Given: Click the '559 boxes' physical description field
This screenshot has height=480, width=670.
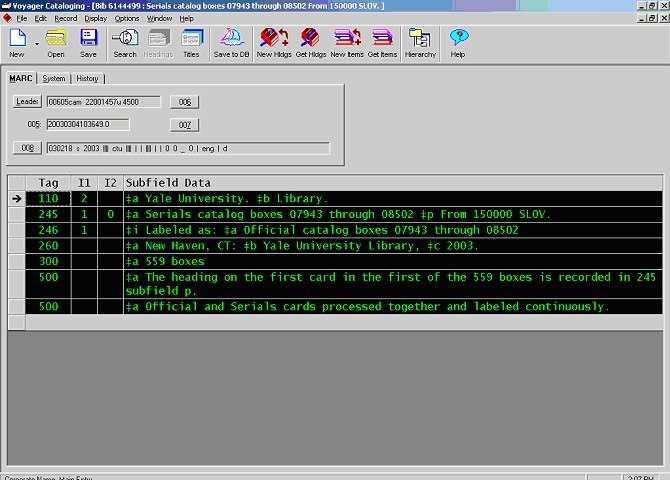Looking at the screenshot, I should coord(393,262).
